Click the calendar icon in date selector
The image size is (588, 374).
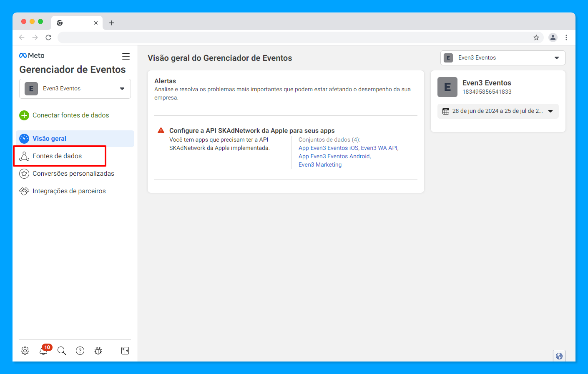446,111
